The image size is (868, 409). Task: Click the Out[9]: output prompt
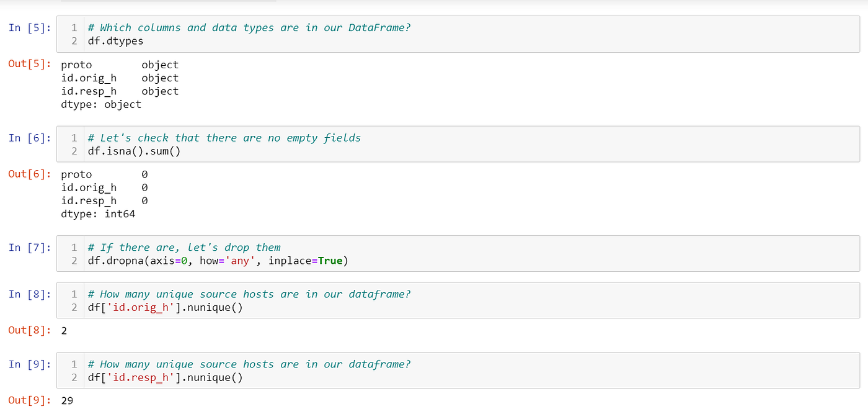point(31,401)
